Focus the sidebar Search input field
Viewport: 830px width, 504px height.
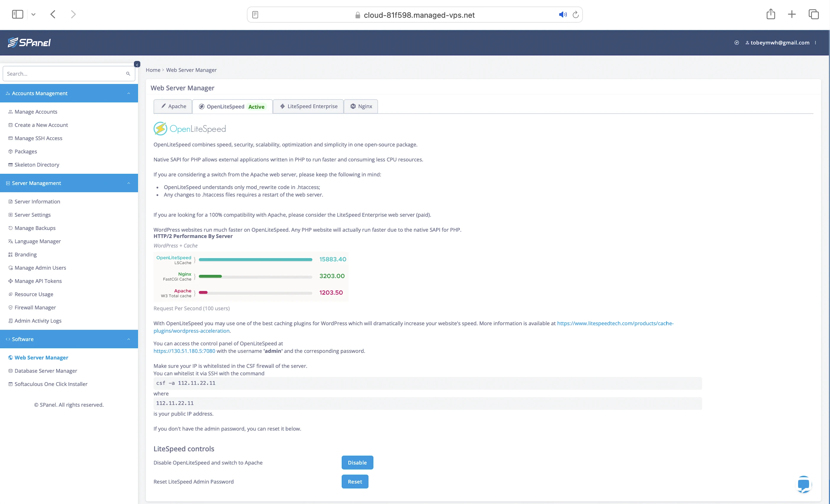(x=64, y=74)
